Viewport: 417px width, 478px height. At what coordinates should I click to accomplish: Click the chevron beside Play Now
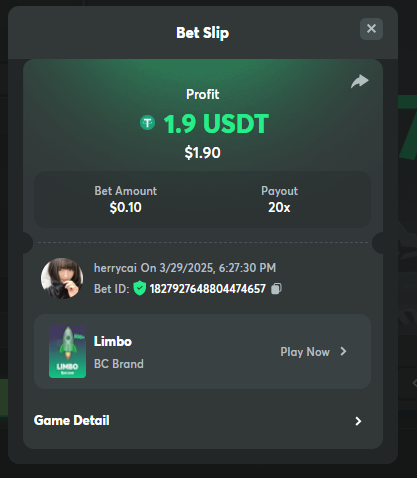pos(344,351)
